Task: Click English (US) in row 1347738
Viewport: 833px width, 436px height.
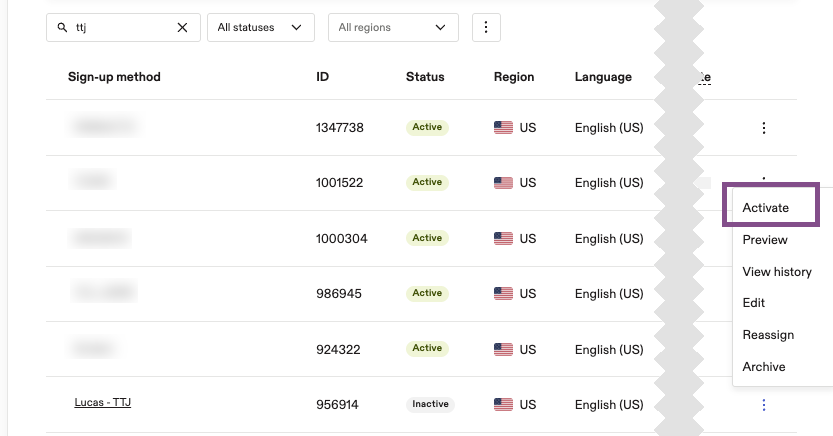Action: point(609,128)
